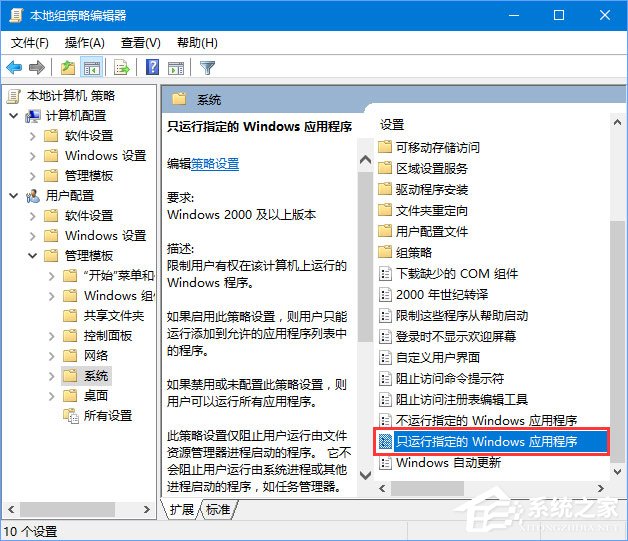
Task: Click the 计算机配置 computer icon
Action: [x=33, y=116]
